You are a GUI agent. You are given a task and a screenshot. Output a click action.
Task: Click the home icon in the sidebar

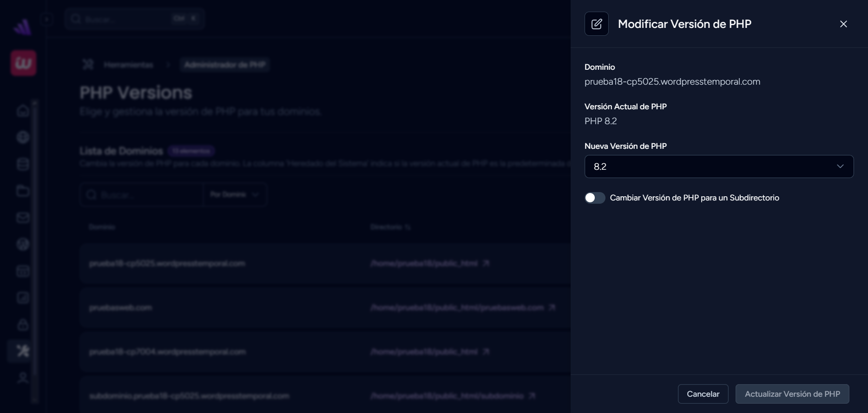click(23, 111)
